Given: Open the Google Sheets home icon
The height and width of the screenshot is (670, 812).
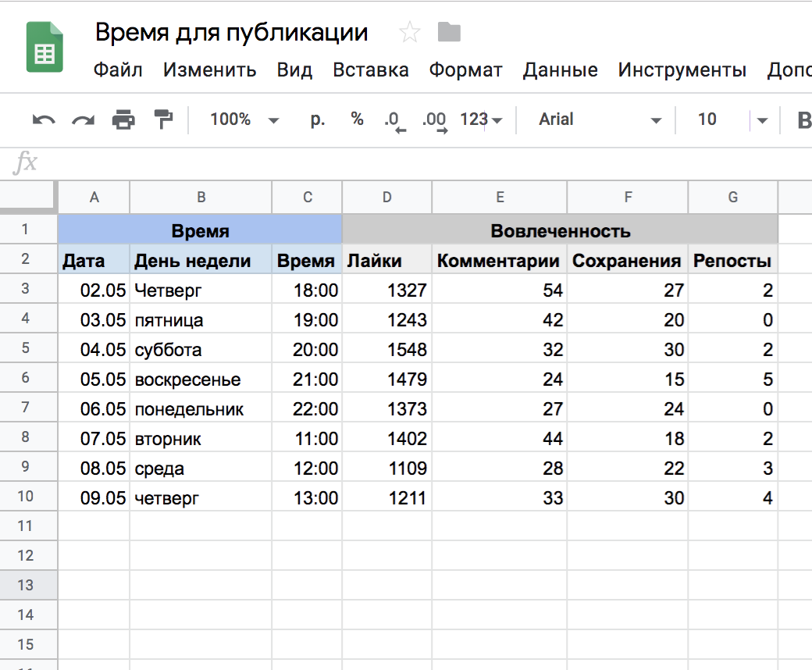Looking at the screenshot, I should point(45,47).
